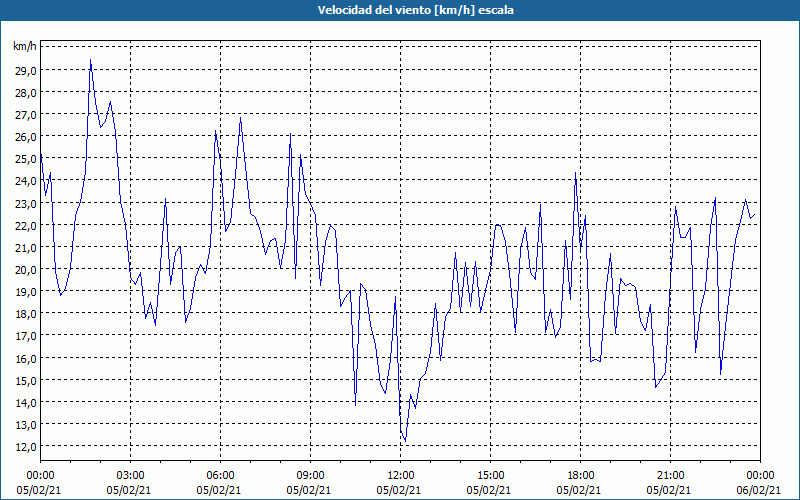Click the '21:00' x-axis time label

[670, 476]
